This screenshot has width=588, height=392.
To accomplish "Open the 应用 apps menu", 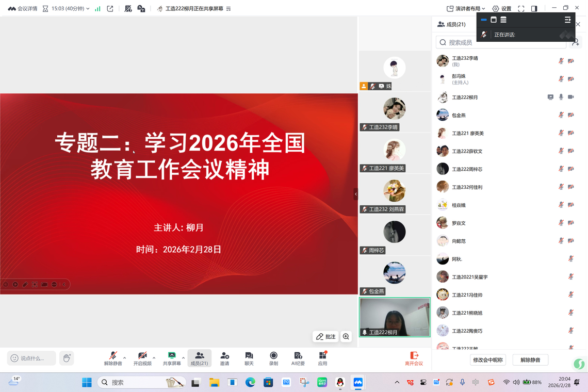I will pos(322,356).
